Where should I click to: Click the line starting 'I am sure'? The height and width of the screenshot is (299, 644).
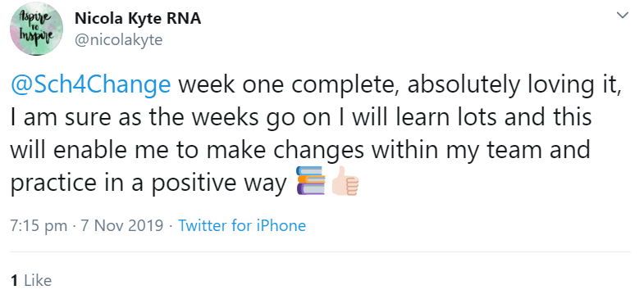[300, 117]
